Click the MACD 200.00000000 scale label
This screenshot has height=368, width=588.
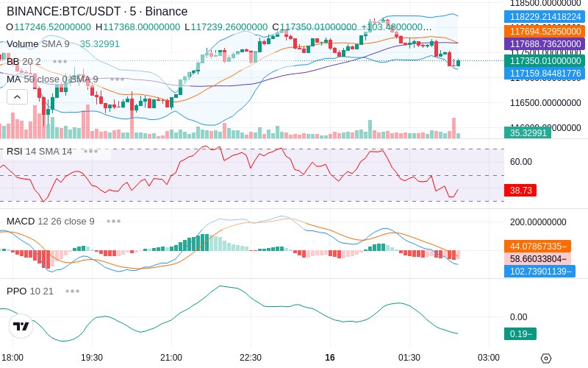(538, 222)
